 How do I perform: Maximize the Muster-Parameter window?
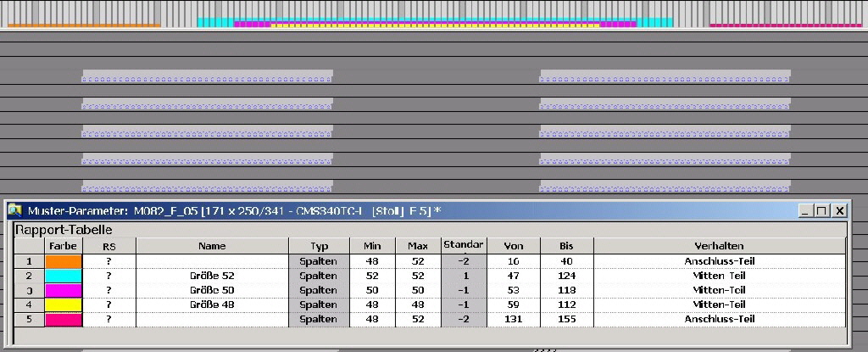tap(822, 210)
